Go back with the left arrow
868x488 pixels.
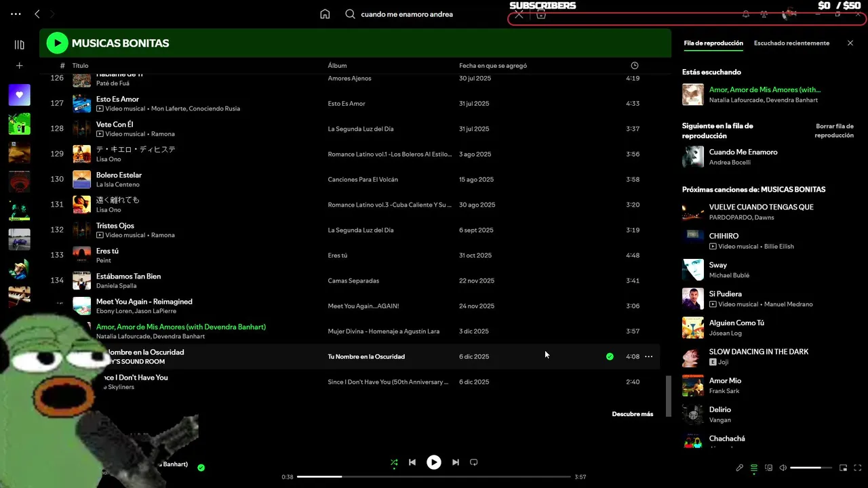coord(37,14)
